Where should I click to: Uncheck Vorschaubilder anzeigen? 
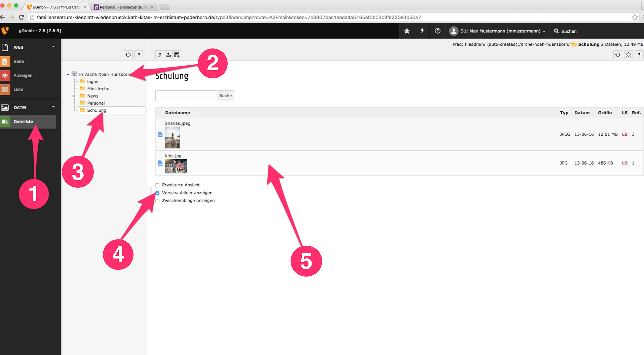click(157, 193)
